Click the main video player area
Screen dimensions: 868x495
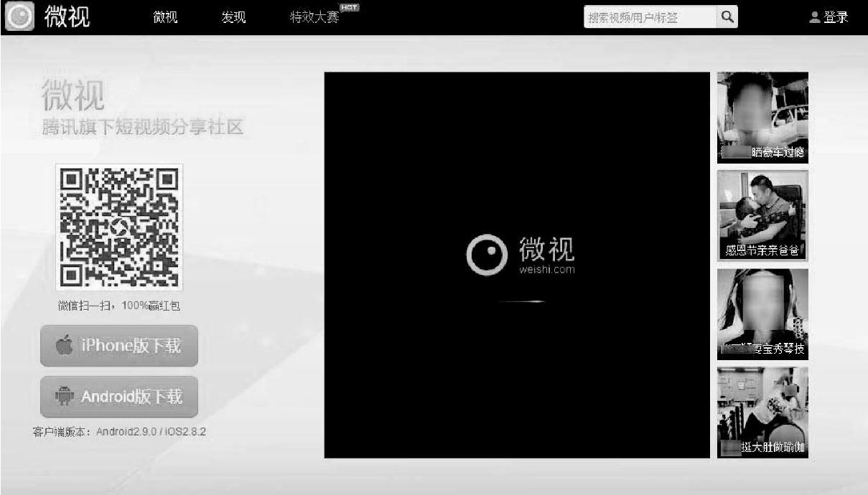[517, 265]
